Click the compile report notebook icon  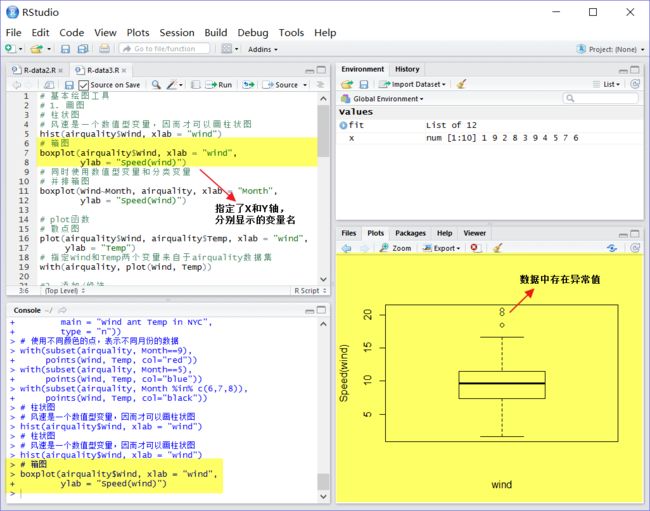click(x=196, y=85)
